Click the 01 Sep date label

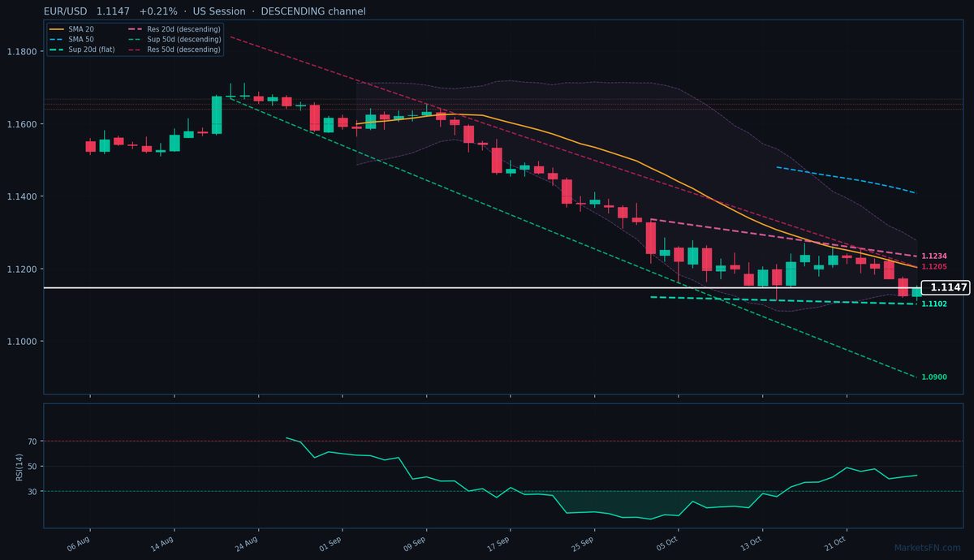330,544
